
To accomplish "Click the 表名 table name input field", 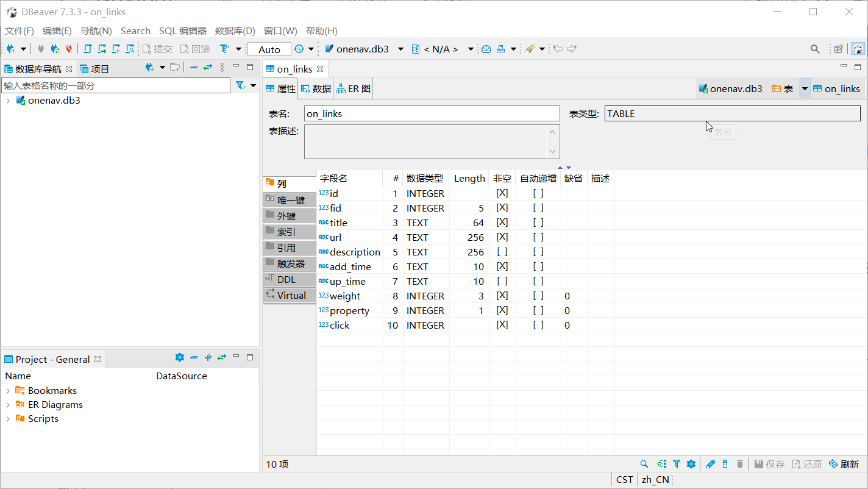I will 432,113.
